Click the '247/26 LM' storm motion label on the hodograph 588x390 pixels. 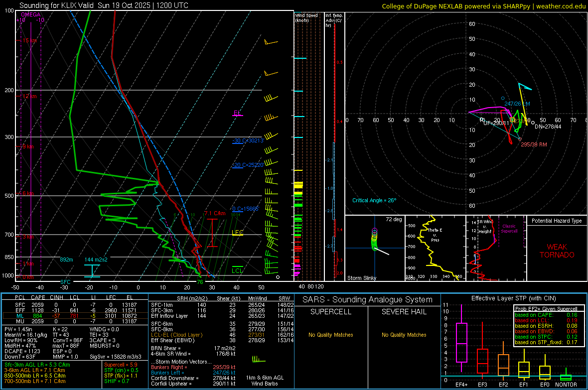coord(517,104)
